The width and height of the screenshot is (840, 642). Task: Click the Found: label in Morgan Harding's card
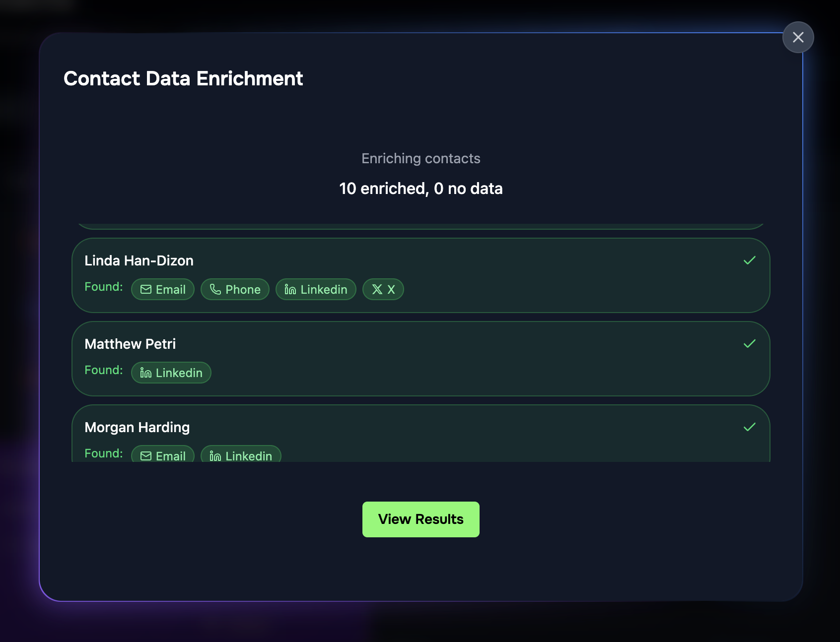coord(104,453)
